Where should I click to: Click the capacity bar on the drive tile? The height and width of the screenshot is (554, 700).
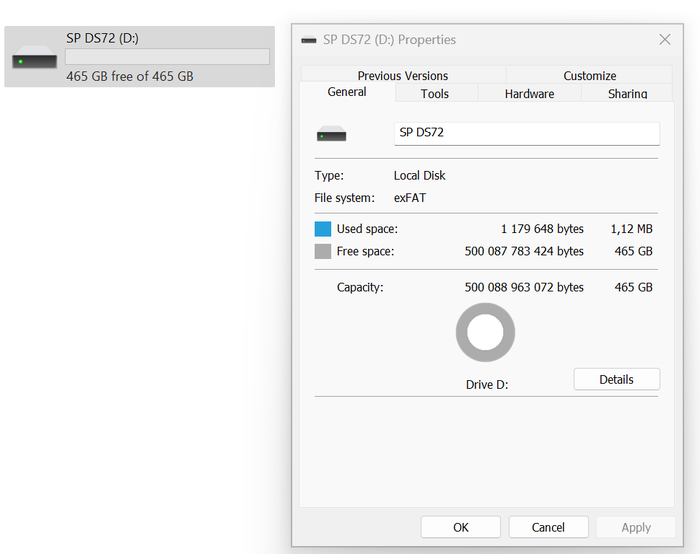(167, 57)
